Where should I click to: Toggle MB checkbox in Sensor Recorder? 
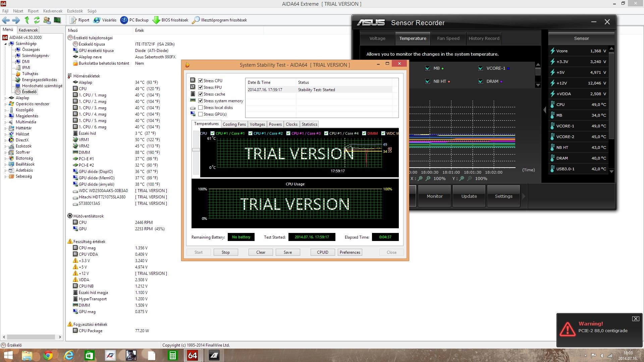[x=428, y=68]
